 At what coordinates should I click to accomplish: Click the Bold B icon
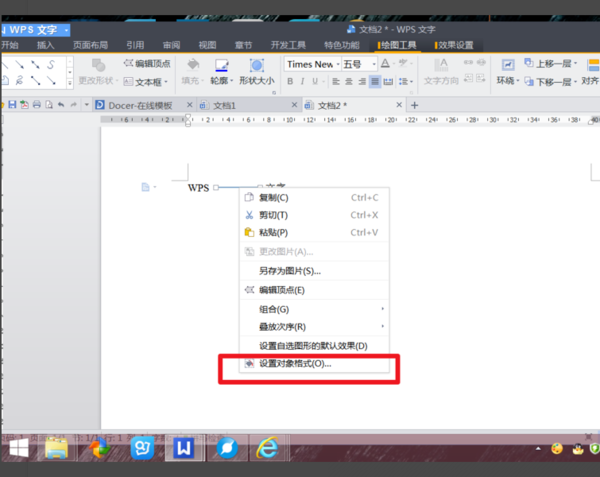tap(290, 81)
